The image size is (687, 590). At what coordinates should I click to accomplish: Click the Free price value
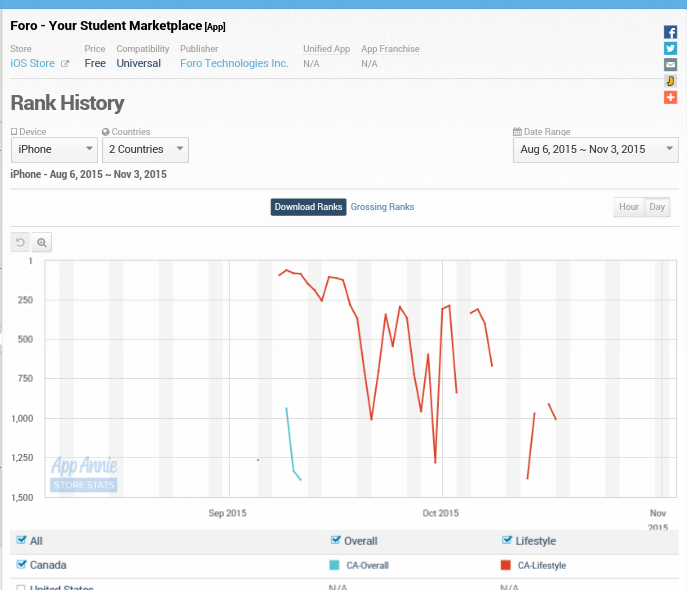click(95, 64)
